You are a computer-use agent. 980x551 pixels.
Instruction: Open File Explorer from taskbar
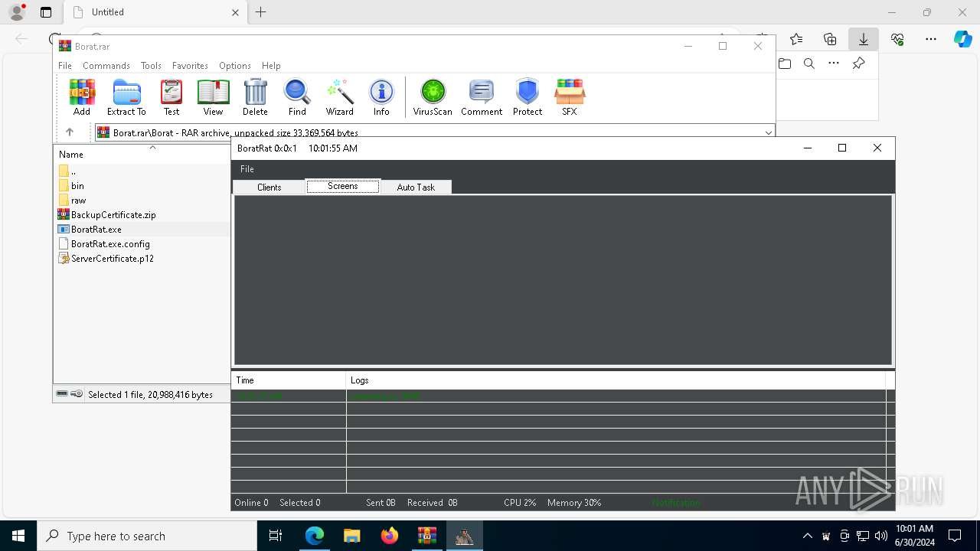click(351, 536)
